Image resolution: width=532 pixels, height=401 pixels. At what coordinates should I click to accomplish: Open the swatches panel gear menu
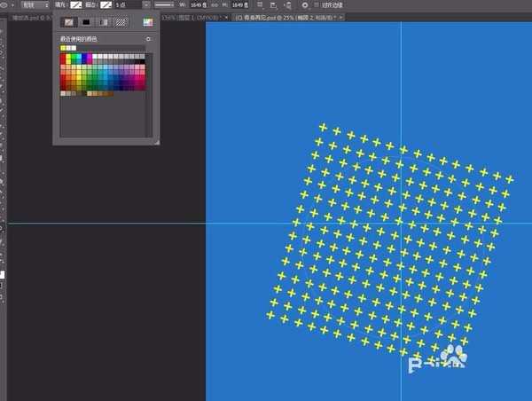(x=148, y=39)
